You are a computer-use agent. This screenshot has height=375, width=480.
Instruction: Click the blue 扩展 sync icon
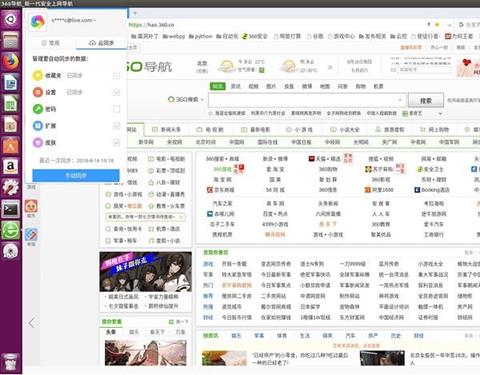point(38,126)
